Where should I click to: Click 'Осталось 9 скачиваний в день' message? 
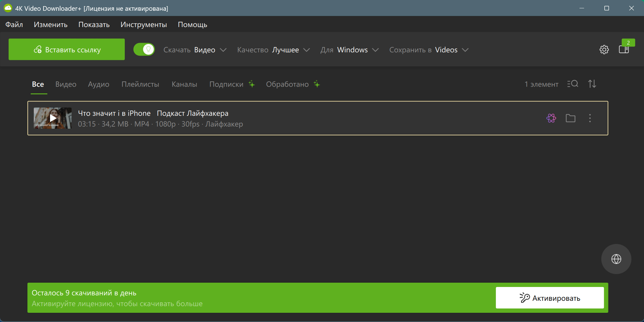pyautogui.click(x=84, y=293)
